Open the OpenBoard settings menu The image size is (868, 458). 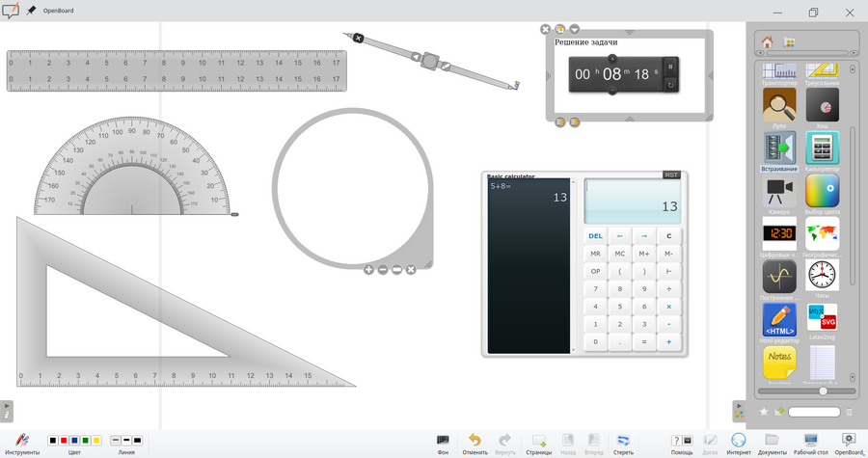849,441
